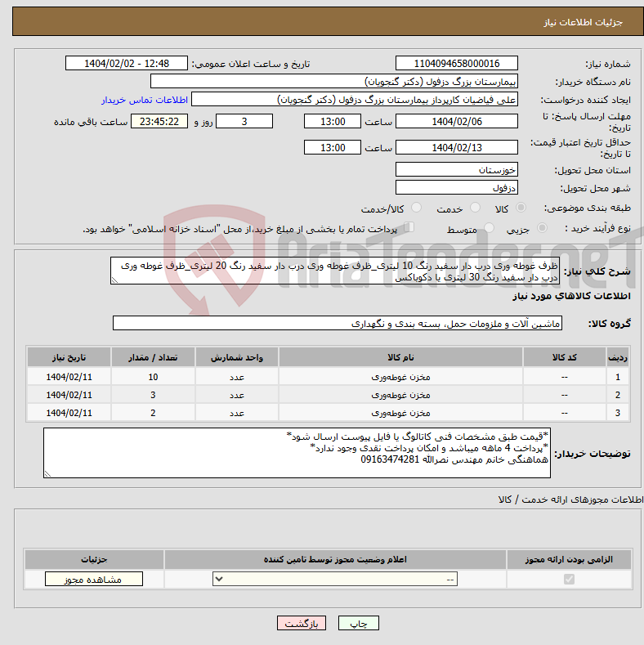Viewport: 644px width, 645px height.
Task: Toggle the treasury documents payment checkbox
Action: [x=409, y=227]
